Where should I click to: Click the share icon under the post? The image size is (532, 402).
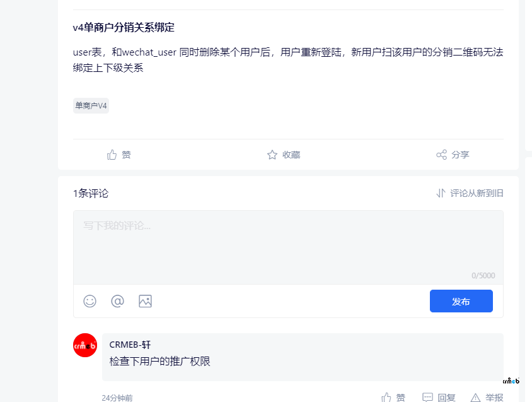pos(441,155)
